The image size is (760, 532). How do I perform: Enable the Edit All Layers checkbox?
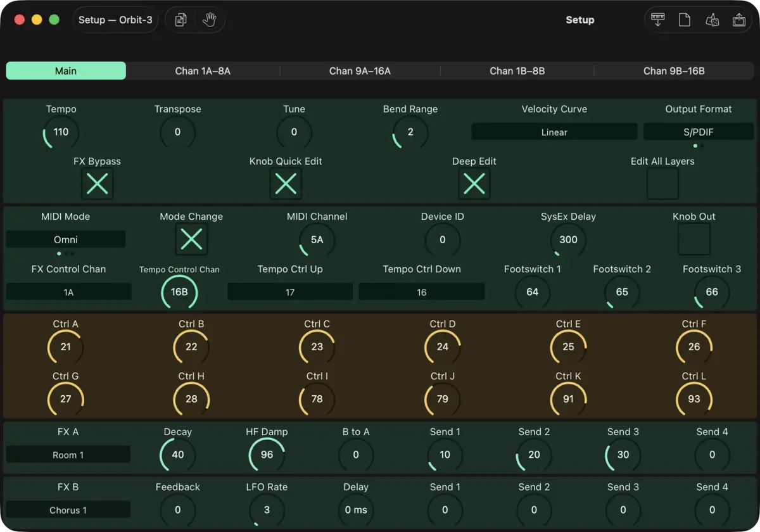662,184
